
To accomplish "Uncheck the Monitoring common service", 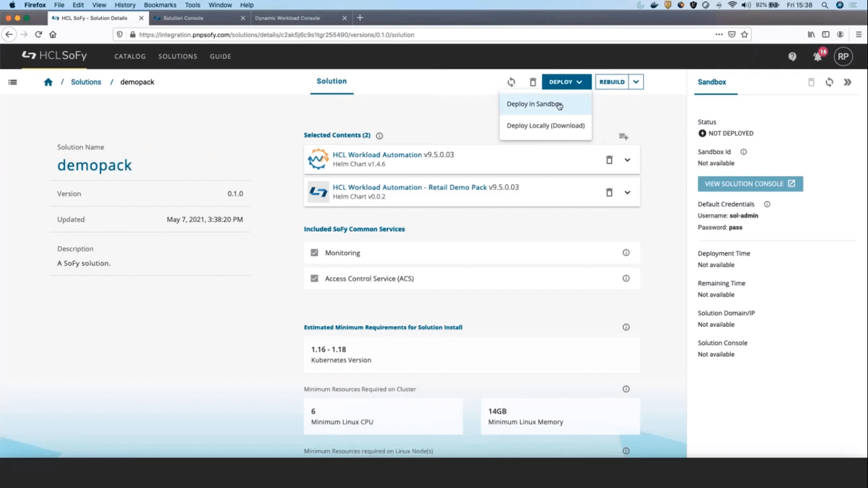I will tap(314, 252).
